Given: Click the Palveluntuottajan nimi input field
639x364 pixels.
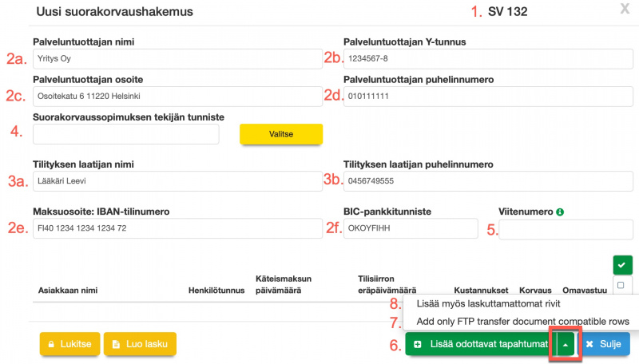Looking at the screenshot, I should pos(177,59).
